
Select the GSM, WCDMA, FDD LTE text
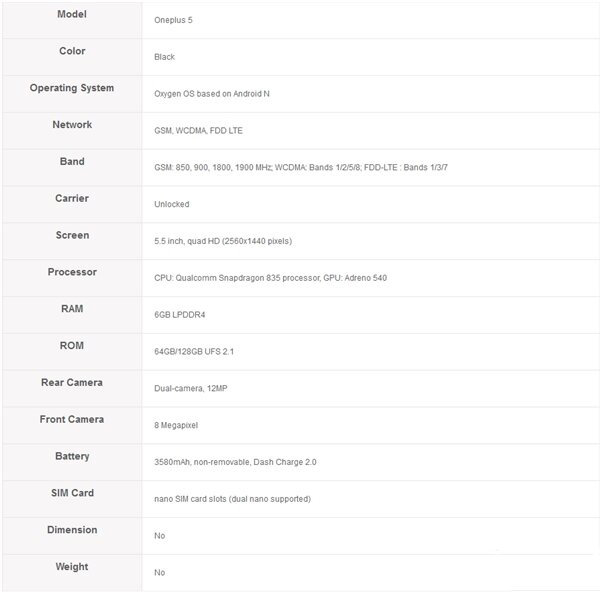(x=198, y=131)
